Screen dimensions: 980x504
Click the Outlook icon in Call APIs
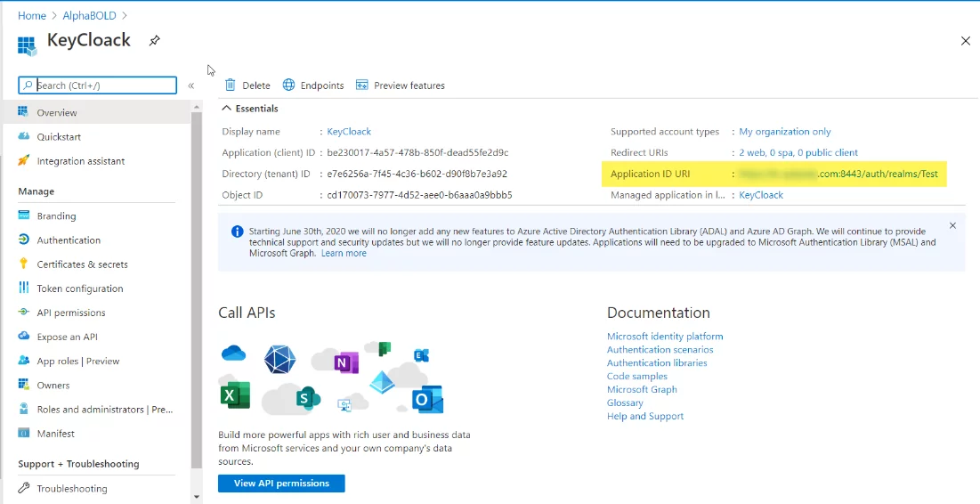tap(427, 400)
